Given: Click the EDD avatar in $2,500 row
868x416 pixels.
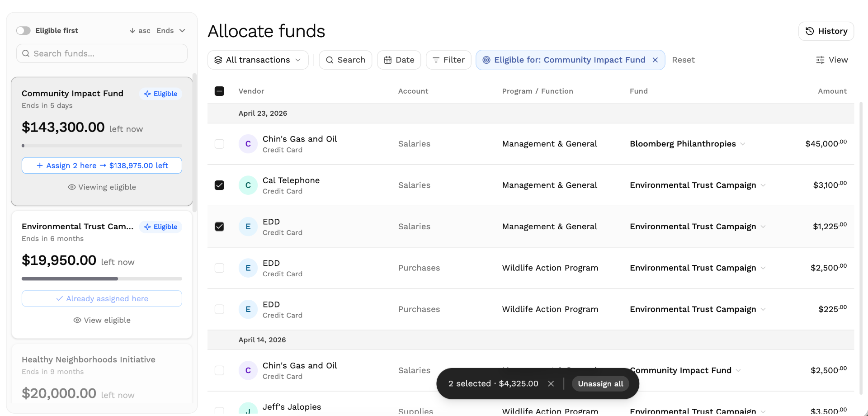Looking at the screenshot, I should [x=248, y=268].
